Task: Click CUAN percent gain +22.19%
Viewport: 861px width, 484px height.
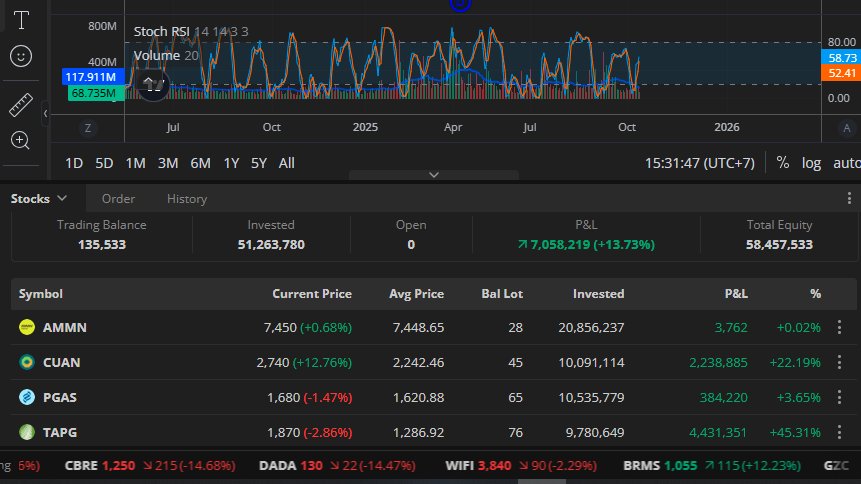Action: (x=795, y=363)
